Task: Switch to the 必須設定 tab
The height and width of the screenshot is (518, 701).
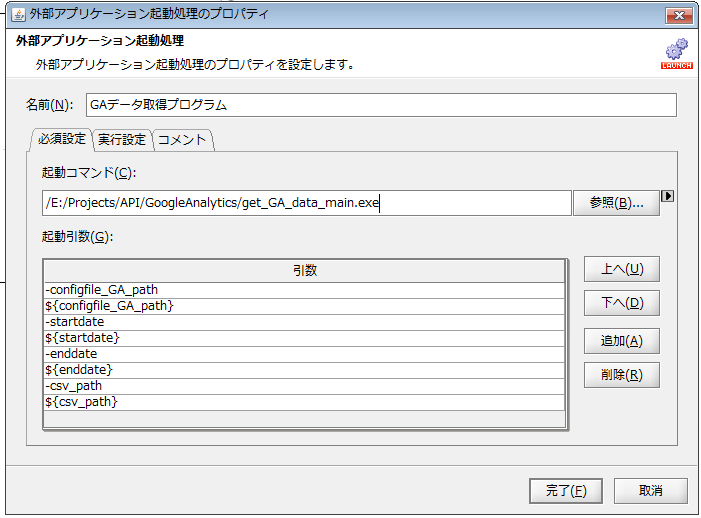Action: coord(61,139)
